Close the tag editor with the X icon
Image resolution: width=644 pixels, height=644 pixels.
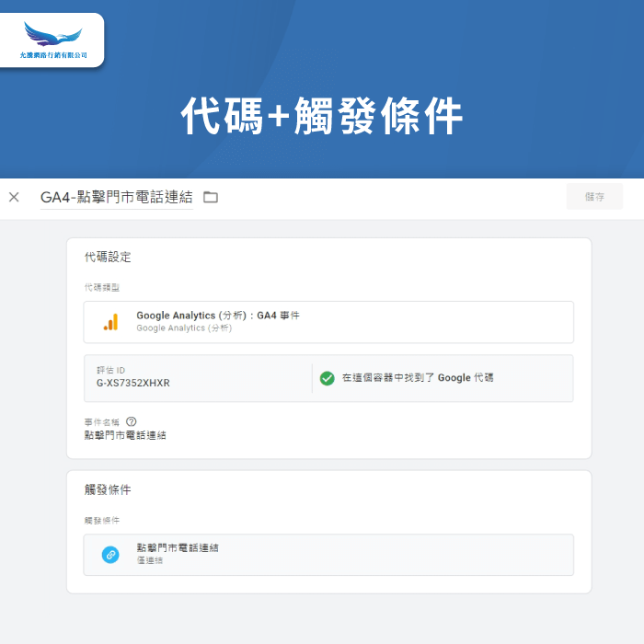click(14, 197)
